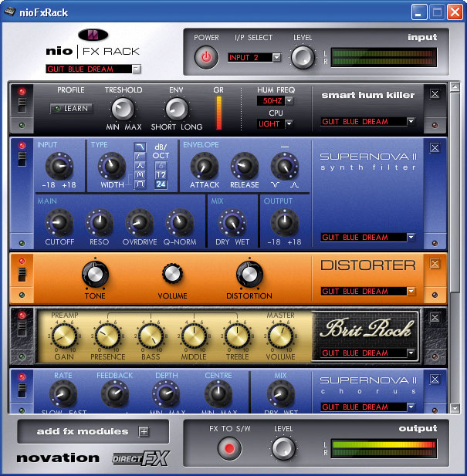Click the red LED on Distorter module
This screenshot has height=476, width=467.
pyautogui.click(x=22, y=261)
